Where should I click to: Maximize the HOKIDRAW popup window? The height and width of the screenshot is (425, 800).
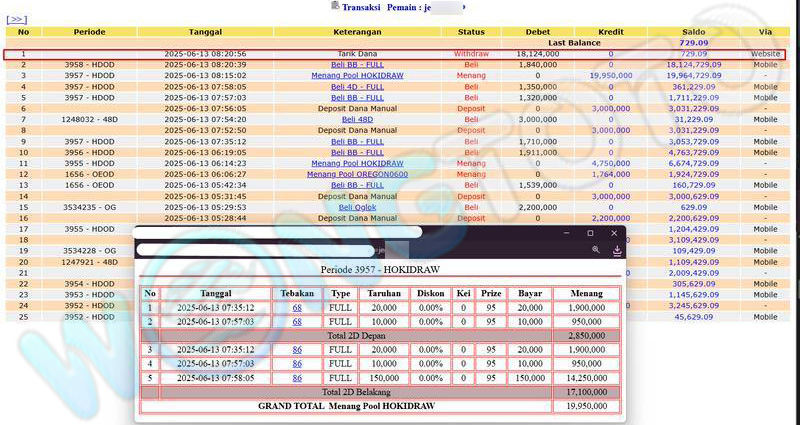[x=590, y=233]
